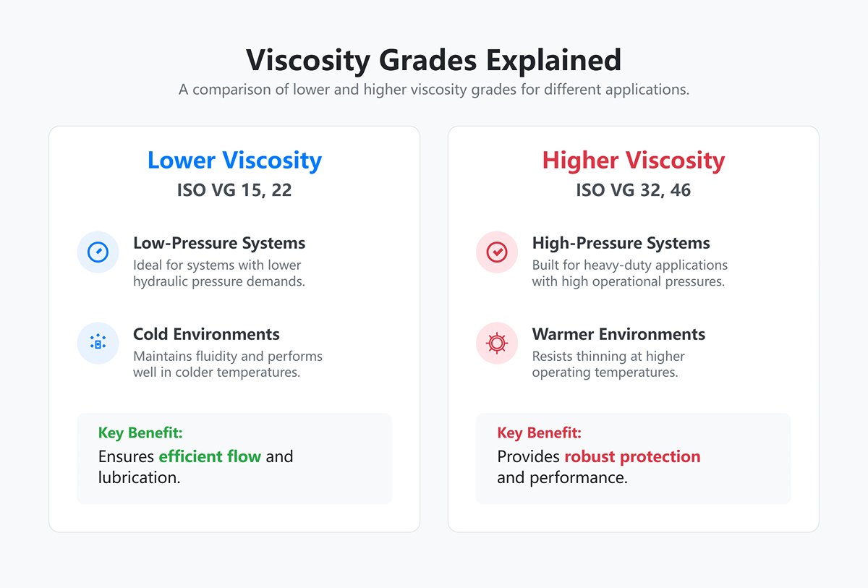Click the 'High-Pressure Systems' heading
Viewport: 868px width, 588px height.
click(621, 243)
